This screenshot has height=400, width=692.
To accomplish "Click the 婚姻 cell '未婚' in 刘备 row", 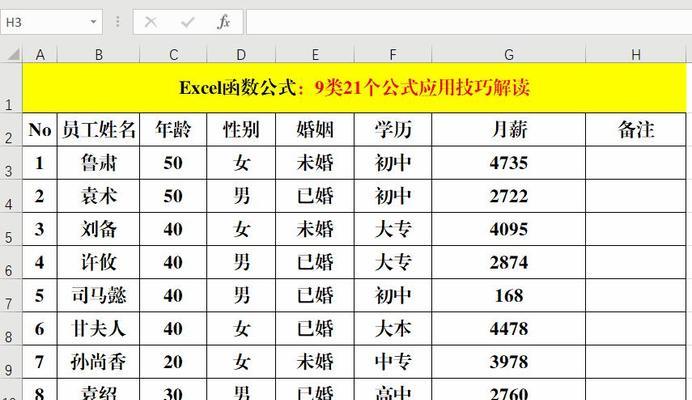I will click(315, 229).
